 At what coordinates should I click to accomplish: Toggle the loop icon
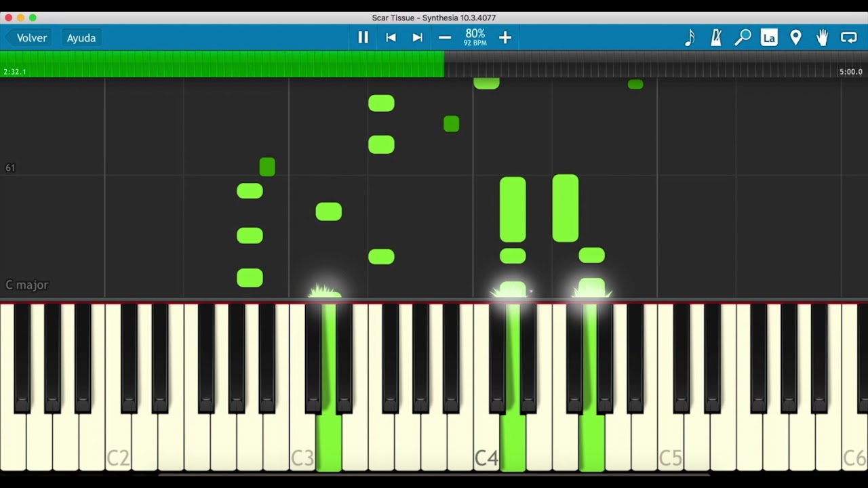click(849, 38)
